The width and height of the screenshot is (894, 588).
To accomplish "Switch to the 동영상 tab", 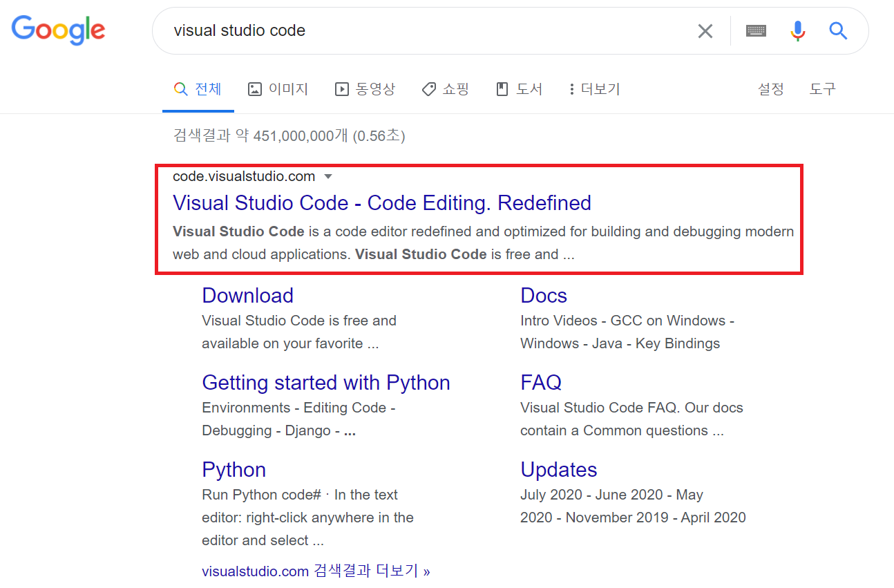I will point(365,89).
